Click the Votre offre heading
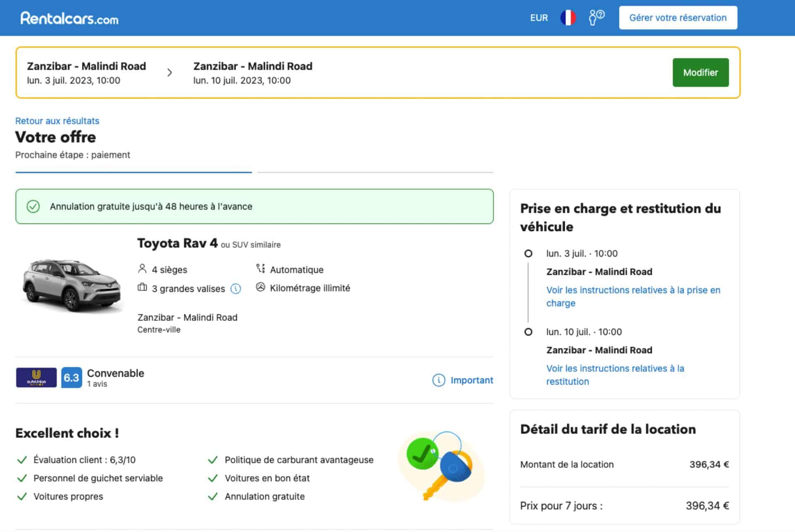The height and width of the screenshot is (532, 795). point(55,137)
